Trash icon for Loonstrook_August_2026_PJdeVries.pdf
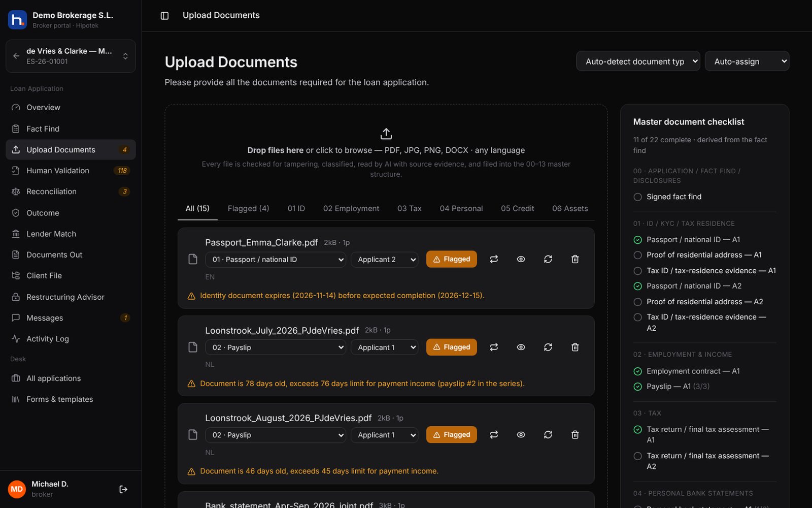The image size is (812, 508). [x=575, y=435]
